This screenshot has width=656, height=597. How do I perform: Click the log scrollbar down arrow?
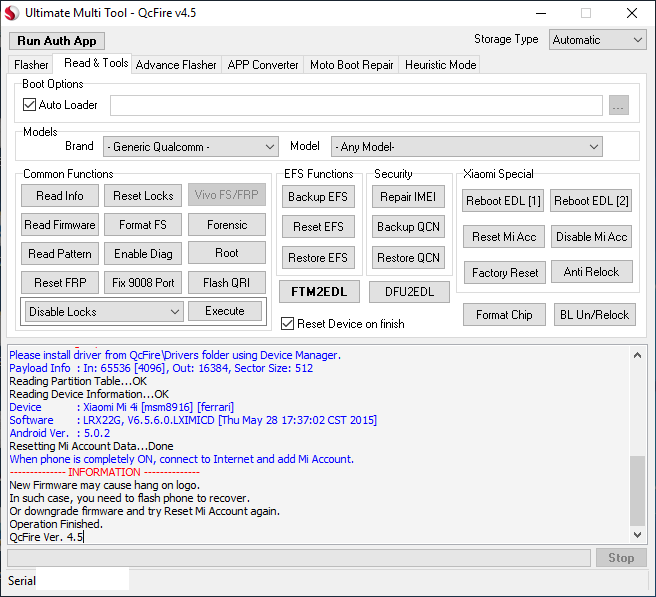pos(638,534)
